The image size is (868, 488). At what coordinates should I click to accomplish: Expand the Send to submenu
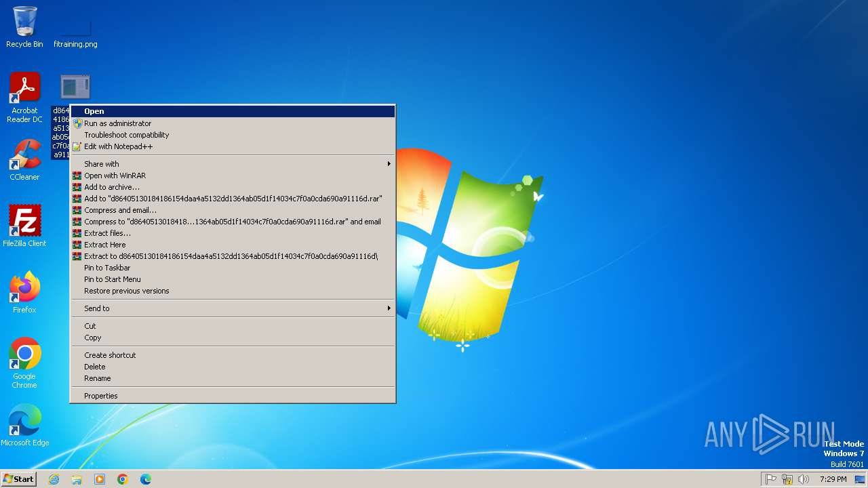point(233,308)
